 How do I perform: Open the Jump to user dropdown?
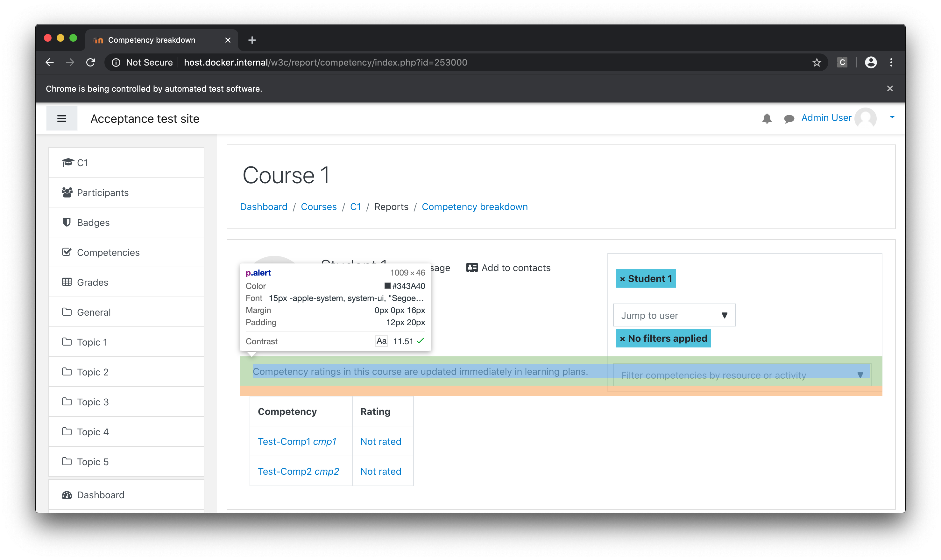coord(674,315)
